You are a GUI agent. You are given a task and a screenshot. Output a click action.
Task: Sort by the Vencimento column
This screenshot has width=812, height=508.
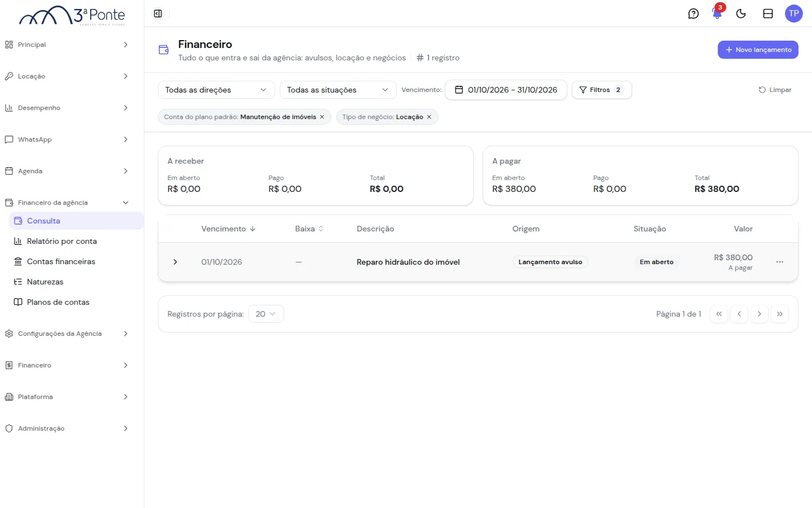(x=228, y=229)
